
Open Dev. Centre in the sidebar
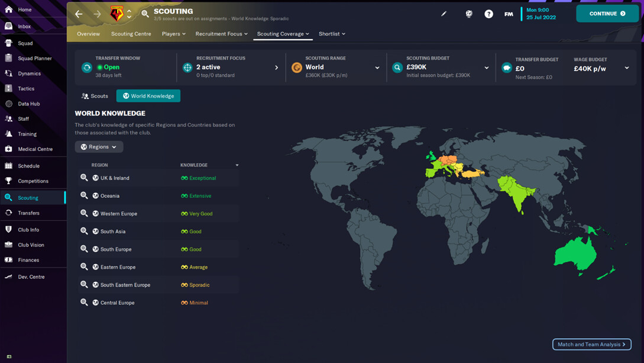click(31, 277)
